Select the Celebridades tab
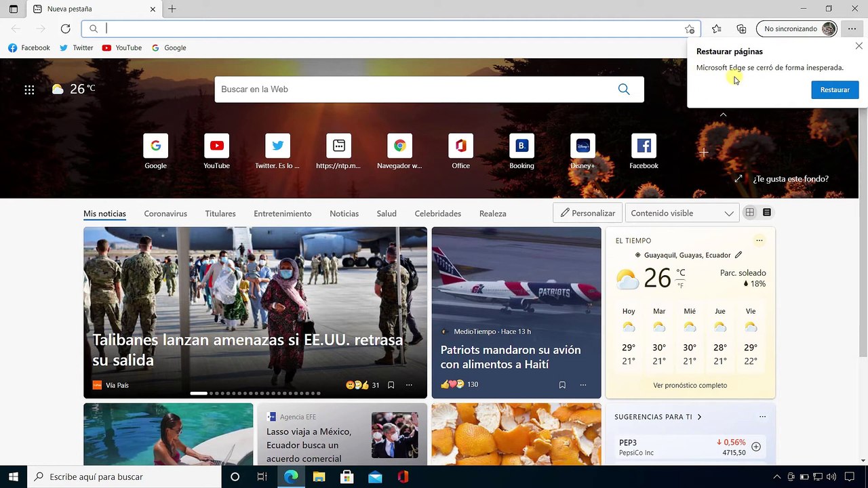 click(437, 213)
